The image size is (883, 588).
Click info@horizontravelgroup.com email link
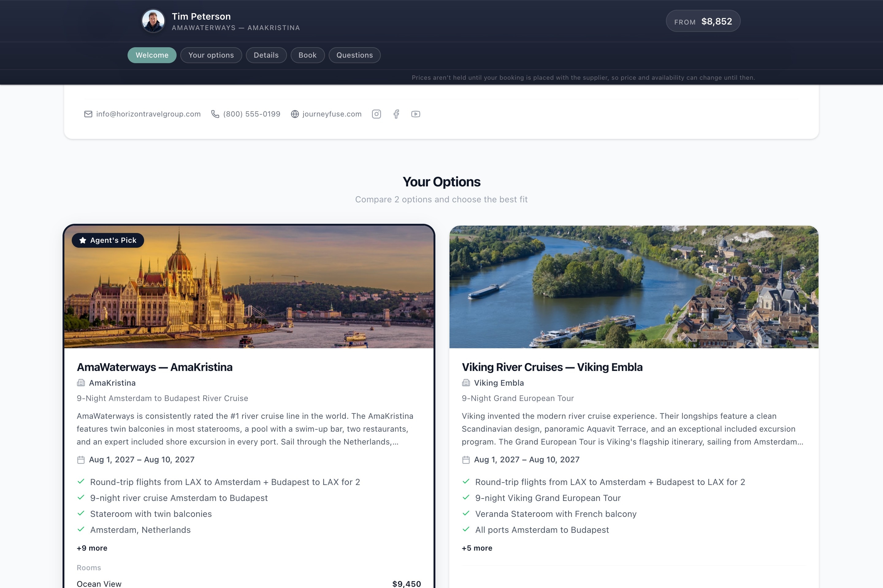[148, 114]
